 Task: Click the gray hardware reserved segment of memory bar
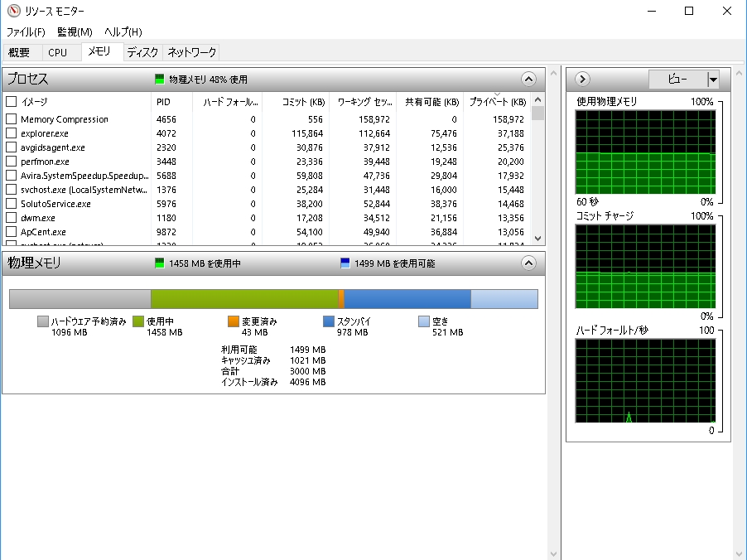click(80, 299)
